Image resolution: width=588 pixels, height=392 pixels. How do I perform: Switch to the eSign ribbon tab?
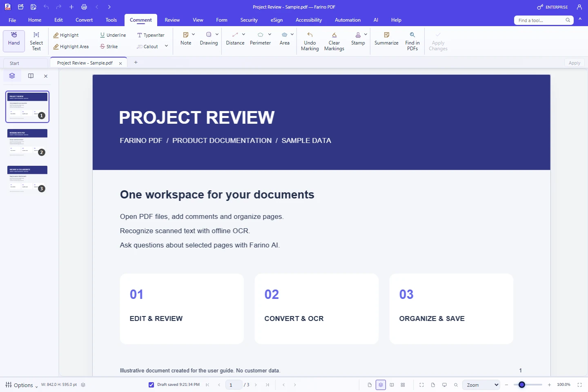tap(276, 20)
